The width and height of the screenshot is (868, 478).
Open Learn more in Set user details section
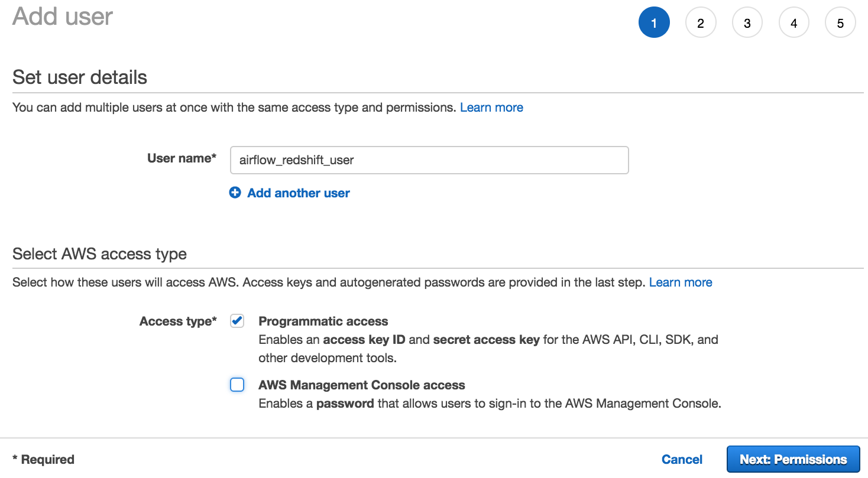(x=491, y=107)
